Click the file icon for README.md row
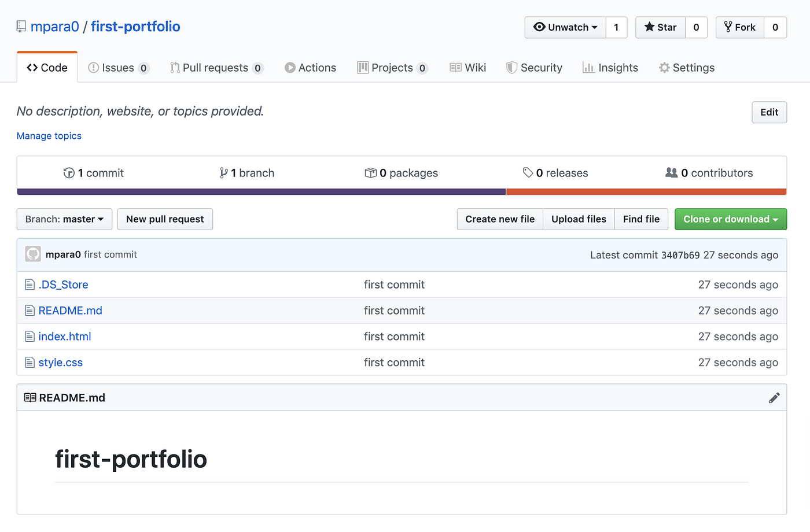 point(30,311)
